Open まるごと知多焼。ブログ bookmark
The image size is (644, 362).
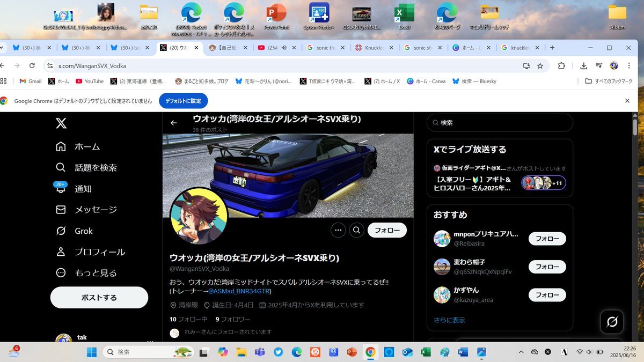click(202, 82)
